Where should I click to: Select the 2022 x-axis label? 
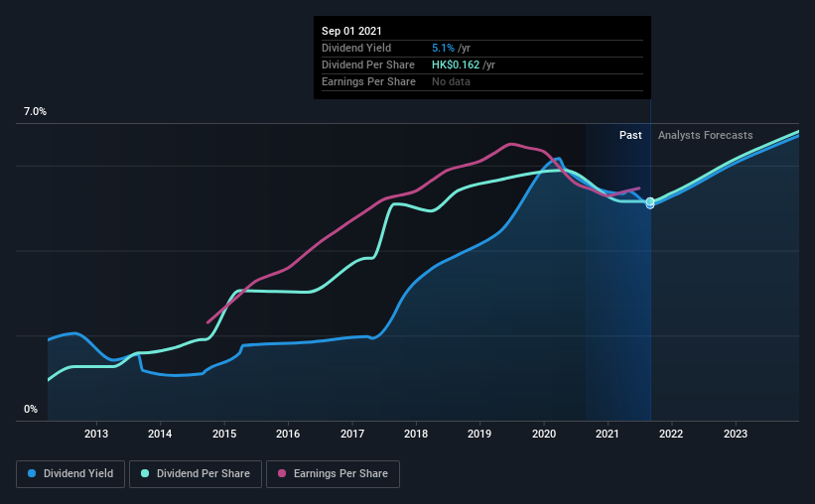671,434
